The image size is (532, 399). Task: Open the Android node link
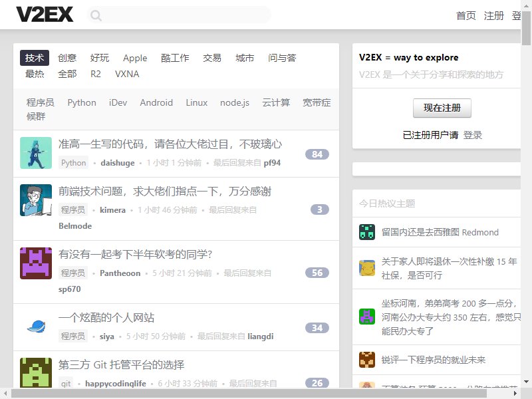(x=156, y=102)
